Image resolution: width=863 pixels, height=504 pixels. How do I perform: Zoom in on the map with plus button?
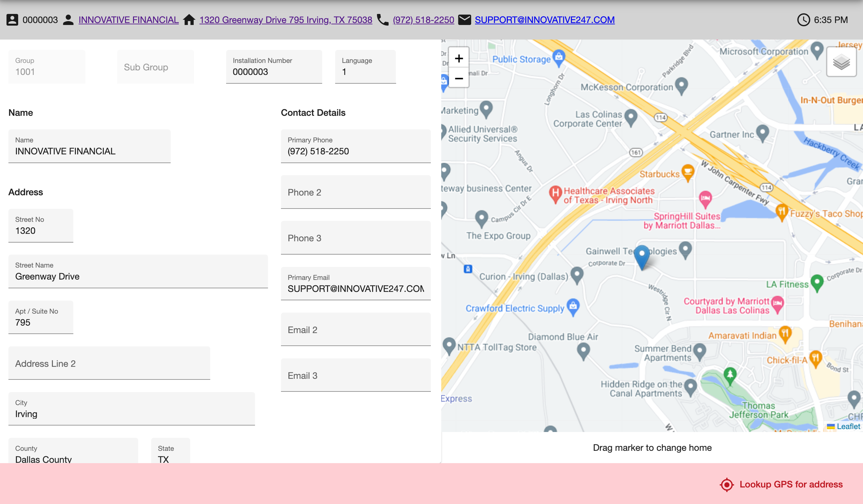point(458,58)
